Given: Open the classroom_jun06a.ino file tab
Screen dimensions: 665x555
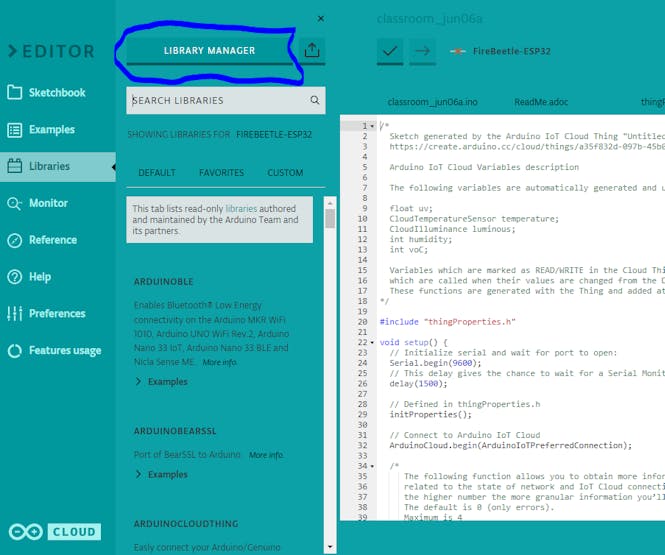Looking at the screenshot, I should 432,102.
